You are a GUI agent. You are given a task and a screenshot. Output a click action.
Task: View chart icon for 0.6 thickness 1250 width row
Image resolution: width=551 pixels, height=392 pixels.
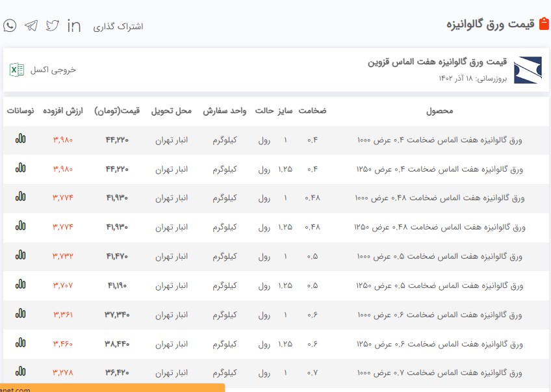pyautogui.click(x=21, y=343)
